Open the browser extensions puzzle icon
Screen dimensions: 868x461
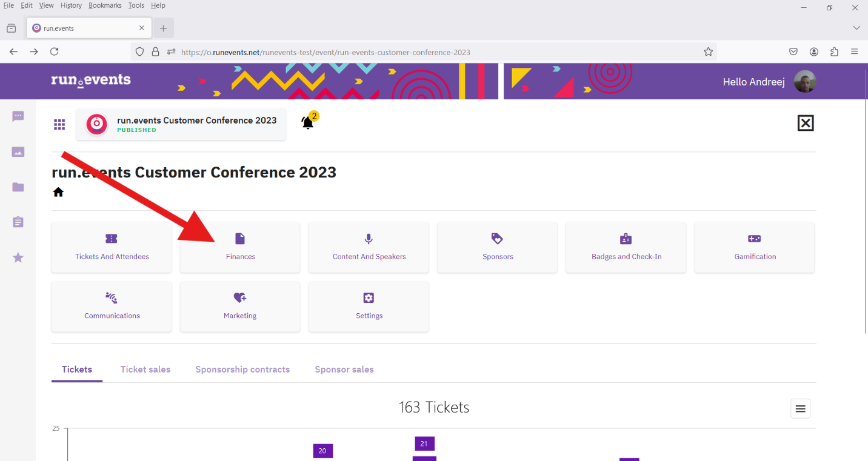(x=835, y=52)
